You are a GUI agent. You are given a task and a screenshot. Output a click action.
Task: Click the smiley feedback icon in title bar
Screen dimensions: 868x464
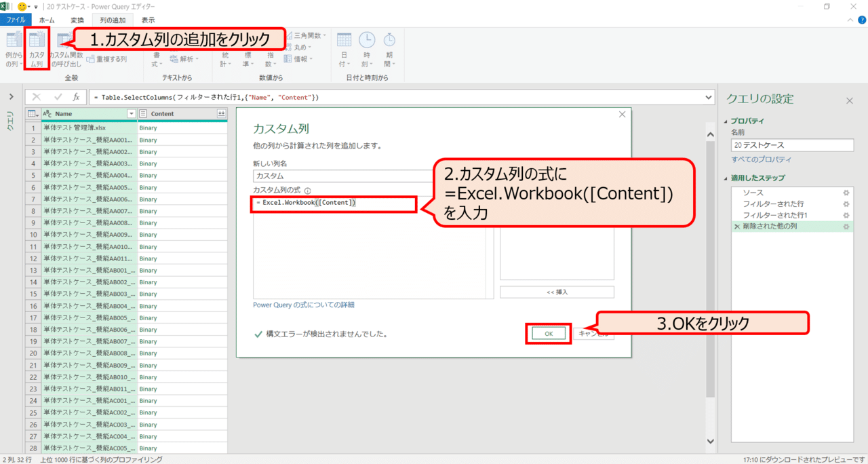point(22,6)
